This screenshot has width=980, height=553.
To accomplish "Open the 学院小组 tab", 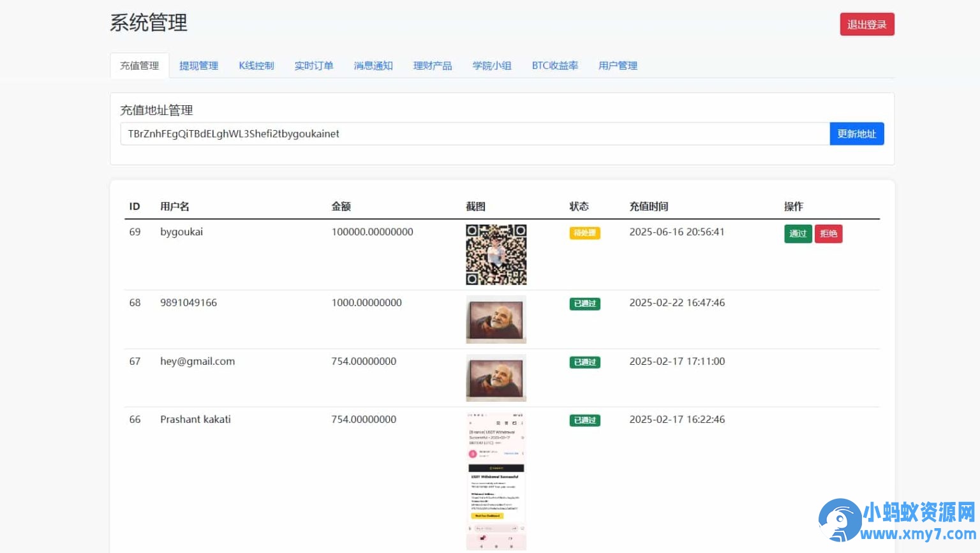I will 491,65.
